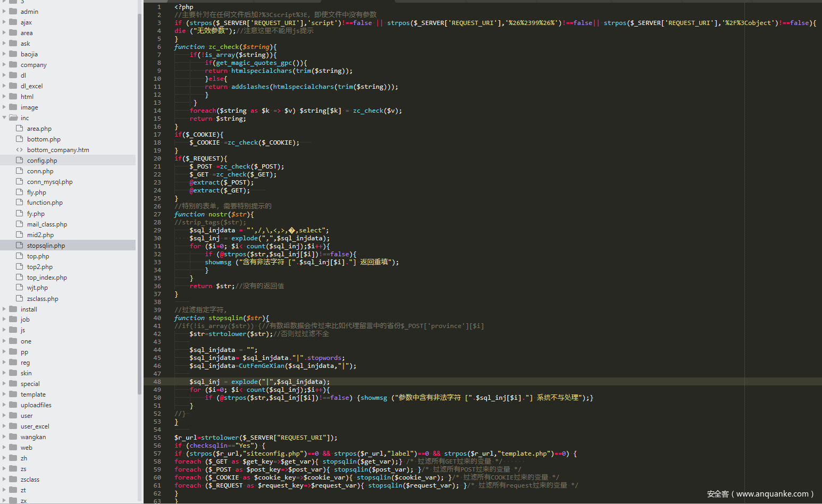Open conn_mysql.php from the file tree
The image size is (822, 504).
pyautogui.click(x=49, y=182)
